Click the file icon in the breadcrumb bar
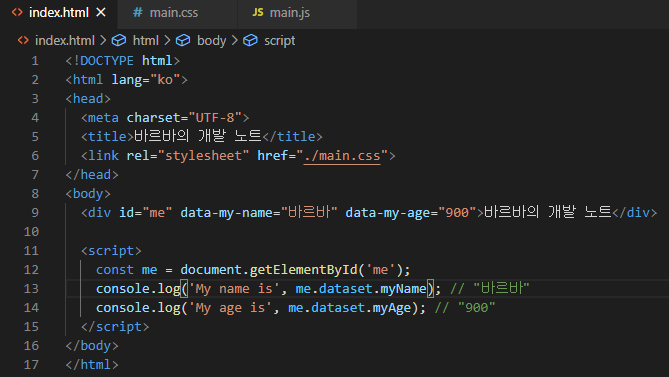The width and height of the screenshot is (669, 377). tap(23, 41)
